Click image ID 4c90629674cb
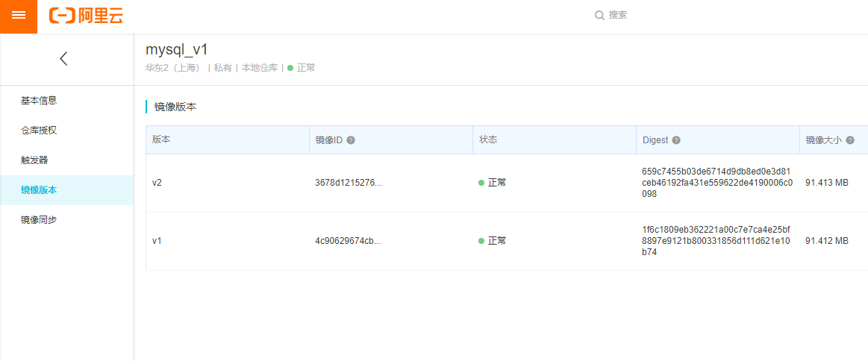The image size is (868, 361). (348, 241)
